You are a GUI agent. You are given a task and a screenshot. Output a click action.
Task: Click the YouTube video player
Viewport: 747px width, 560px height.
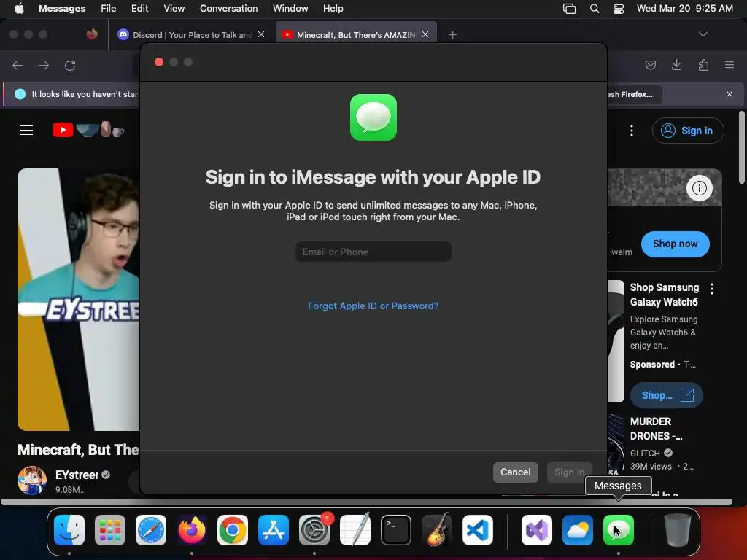tap(79, 300)
